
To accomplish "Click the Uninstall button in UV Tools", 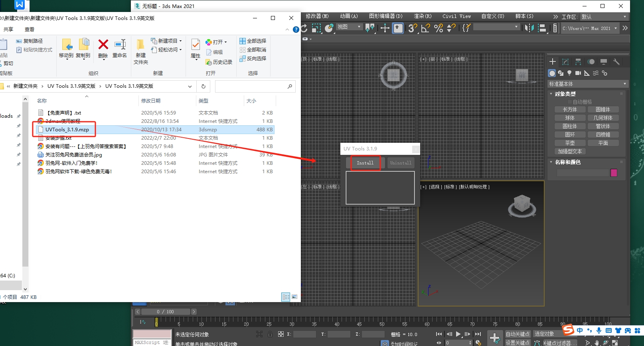I will (401, 163).
